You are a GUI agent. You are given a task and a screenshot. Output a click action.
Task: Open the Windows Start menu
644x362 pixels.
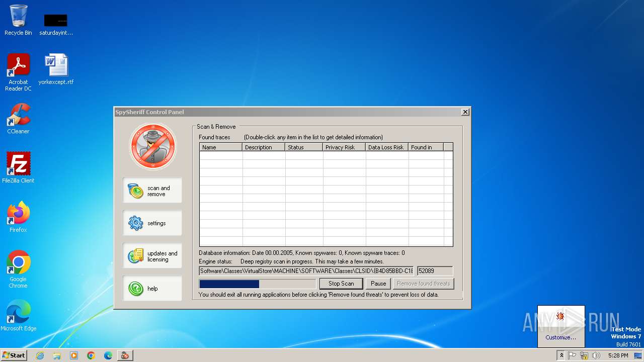tap(14, 355)
